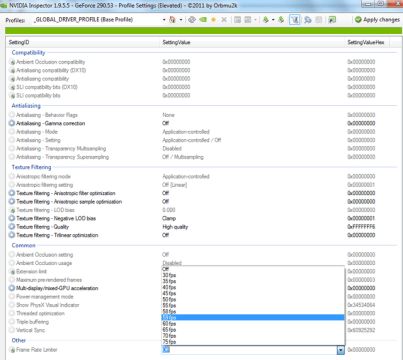403x360 pixels.
Task: Click gear icon beside Multi-display/mixed-GPU acceleration
Action: 12,288
